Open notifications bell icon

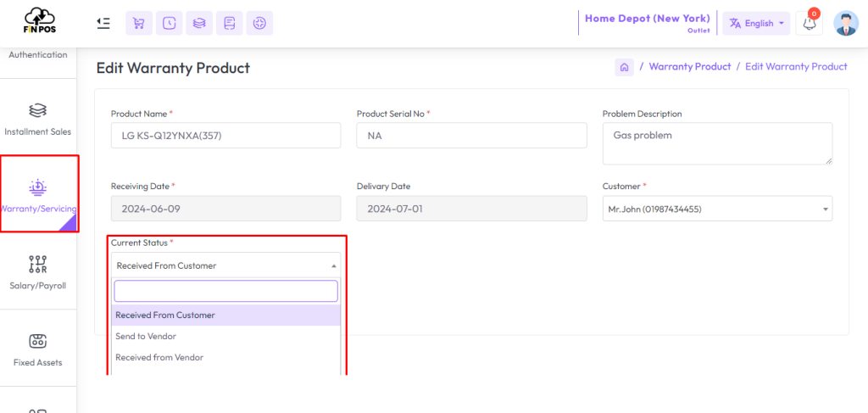coord(809,23)
